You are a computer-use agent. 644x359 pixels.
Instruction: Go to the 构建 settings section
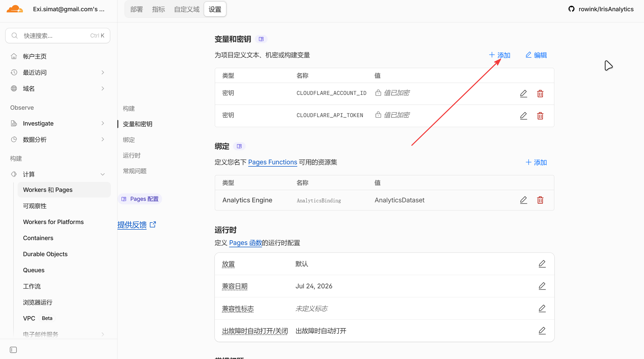tap(129, 108)
